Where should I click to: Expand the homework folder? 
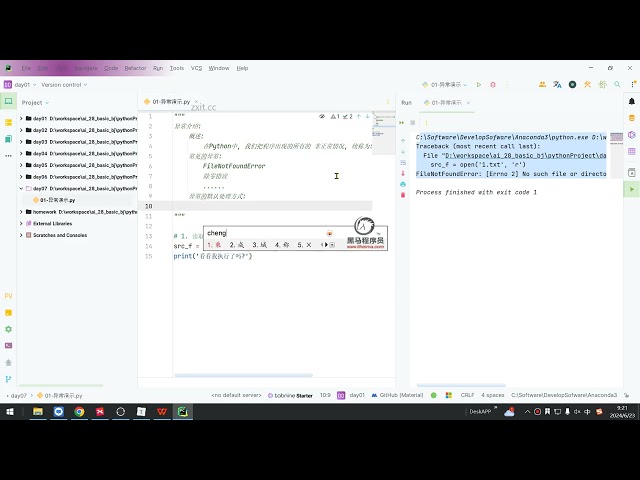(x=21, y=212)
